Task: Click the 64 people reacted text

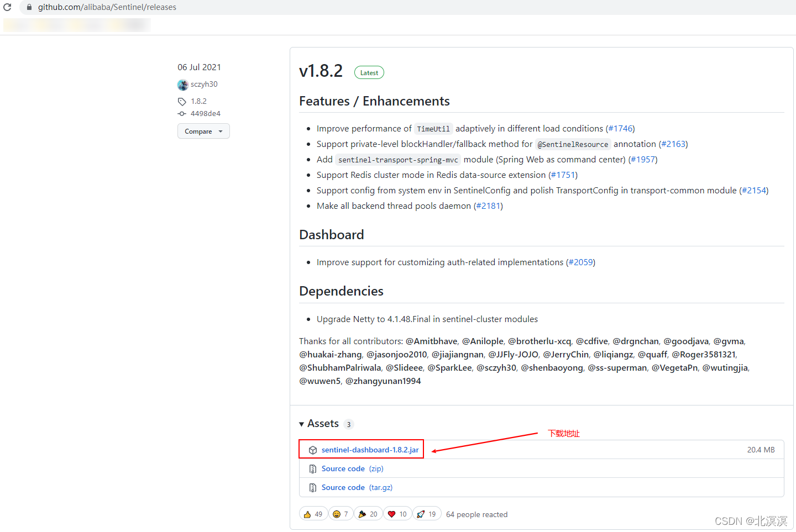Action: pyautogui.click(x=477, y=515)
